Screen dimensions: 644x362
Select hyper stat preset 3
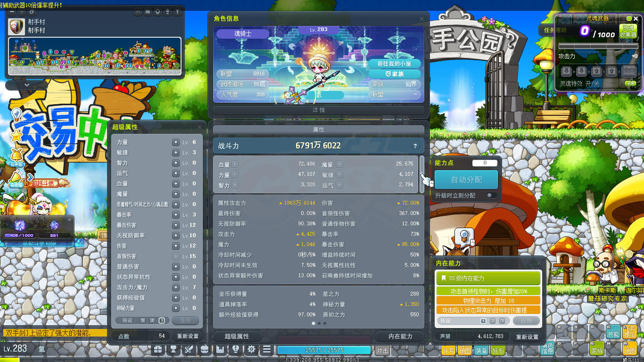pos(162,321)
